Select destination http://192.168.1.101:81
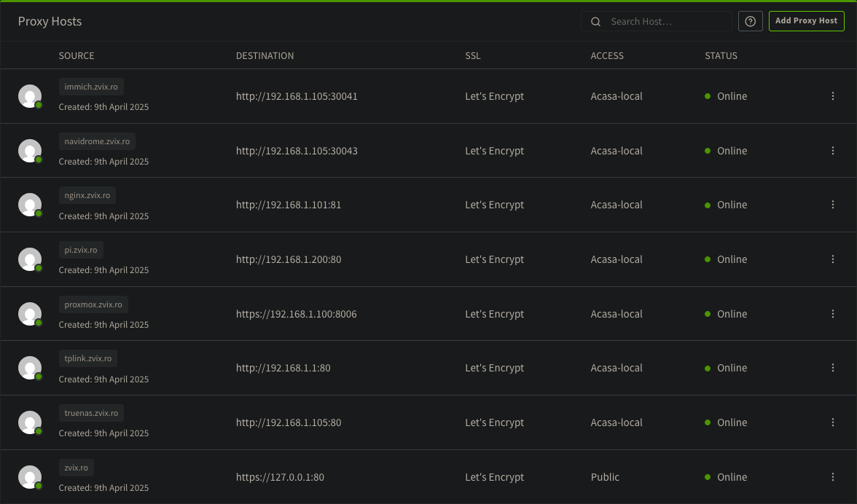Screen dimensions: 857x504 pyautogui.click(x=289, y=205)
